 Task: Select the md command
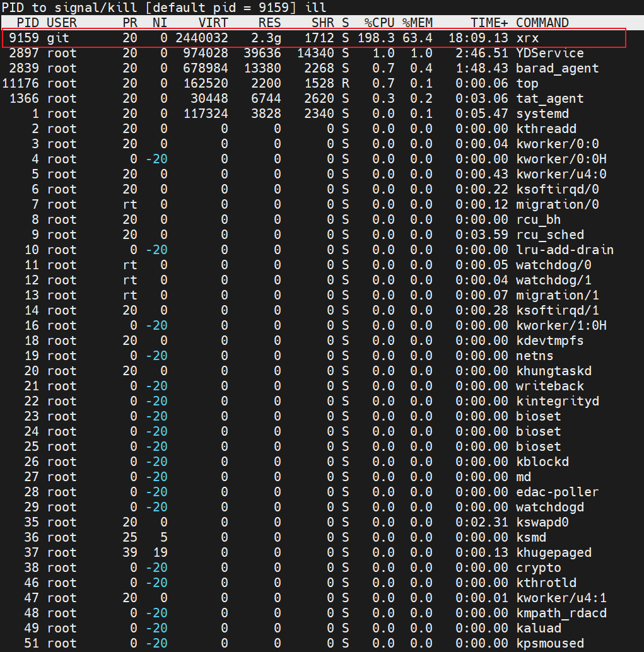524,477
